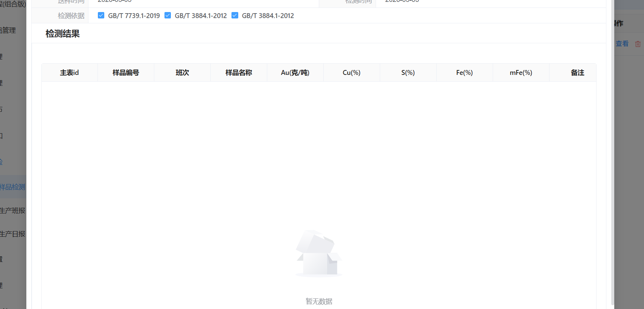
Task: Click the 样品名称 column header
Action: point(239,73)
